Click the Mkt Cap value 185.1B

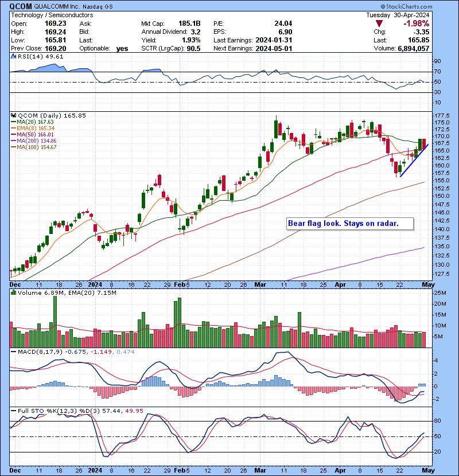[189, 24]
